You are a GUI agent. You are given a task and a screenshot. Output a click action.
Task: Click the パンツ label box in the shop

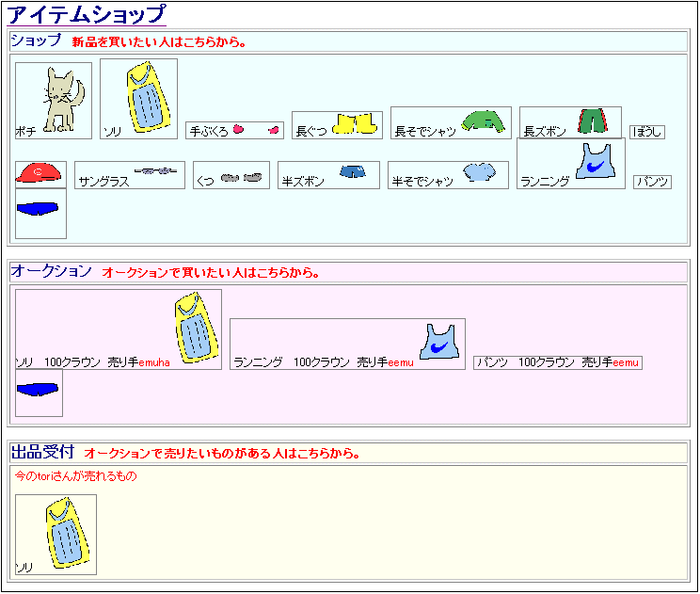(652, 182)
